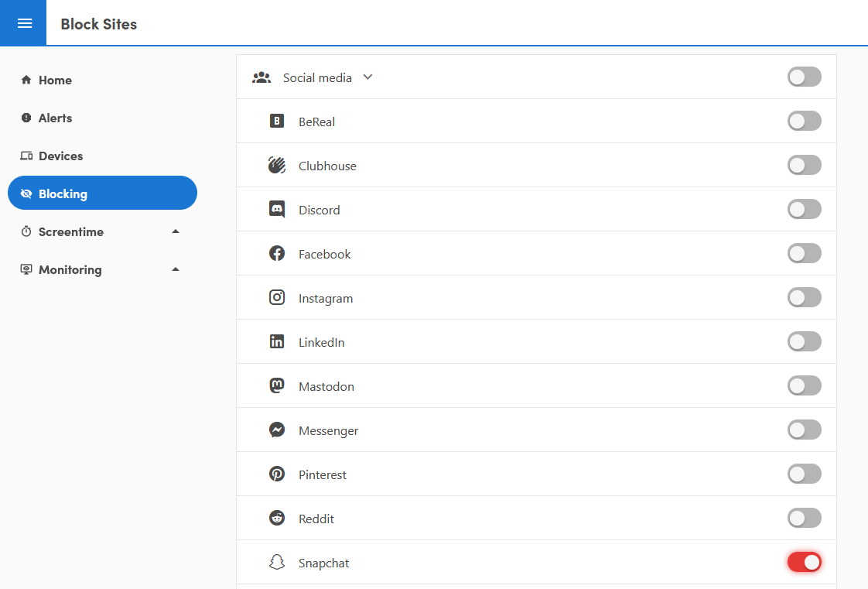Image resolution: width=868 pixels, height=589 pixels.
Task: Click the LinkedIn label
Action: point(321,342)
